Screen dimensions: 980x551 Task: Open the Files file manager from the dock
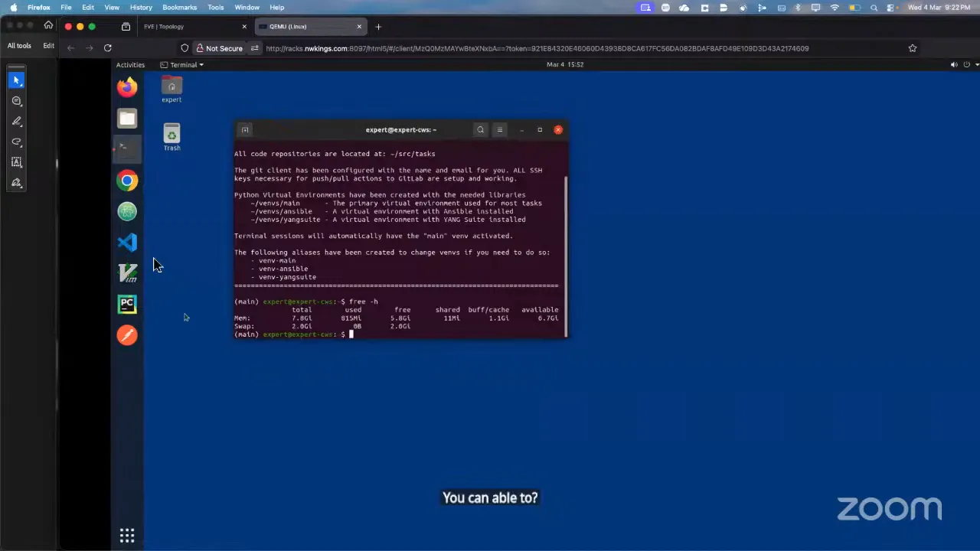coord(127,119)
